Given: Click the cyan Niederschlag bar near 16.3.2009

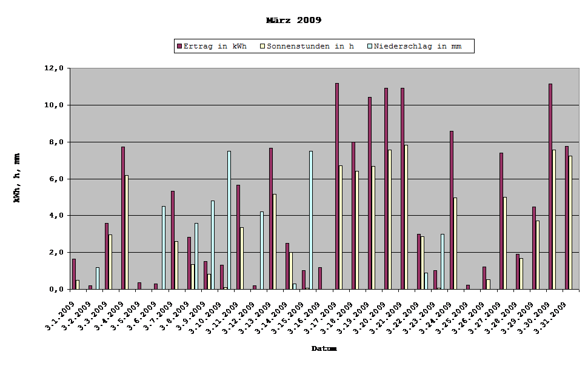Looking at the screenshot, I should (311, 218).
